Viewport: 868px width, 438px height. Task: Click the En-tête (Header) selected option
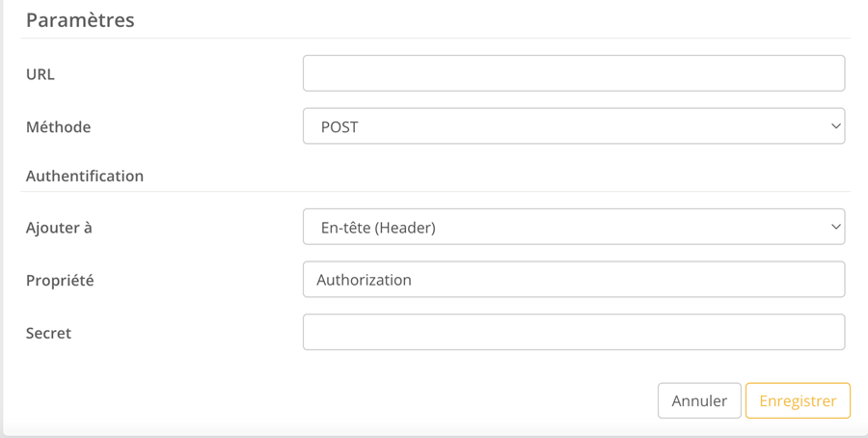[x=378, y=228]
